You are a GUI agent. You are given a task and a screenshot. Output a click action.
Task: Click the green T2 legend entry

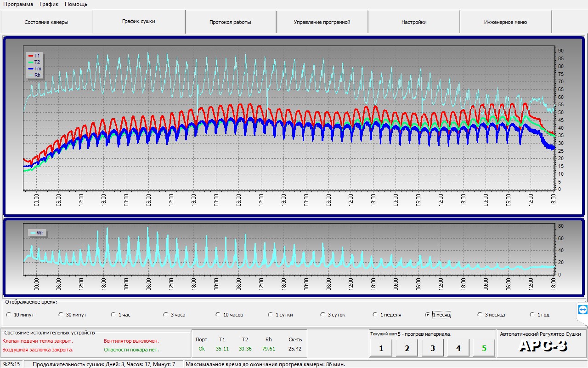(x=34, y=62)
